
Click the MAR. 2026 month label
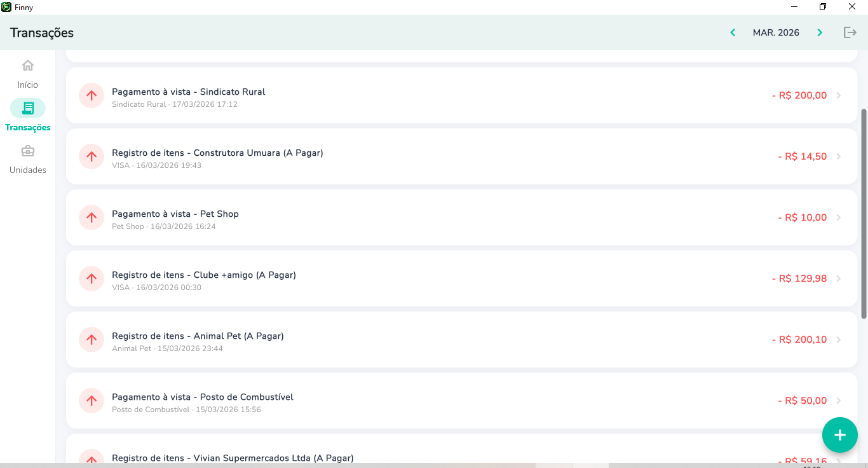click(x=776, y=32)
